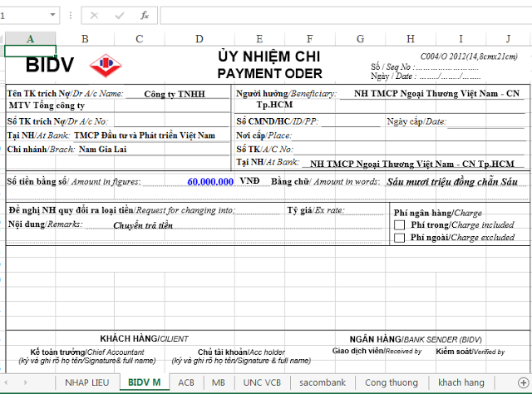Click the Insert Function fx icon
Viewport: 532px width, 394px height.
tap(144, 15)
